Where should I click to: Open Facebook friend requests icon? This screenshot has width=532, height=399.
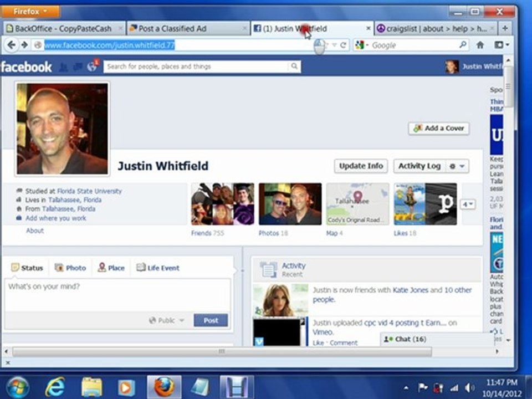point(63,67)
